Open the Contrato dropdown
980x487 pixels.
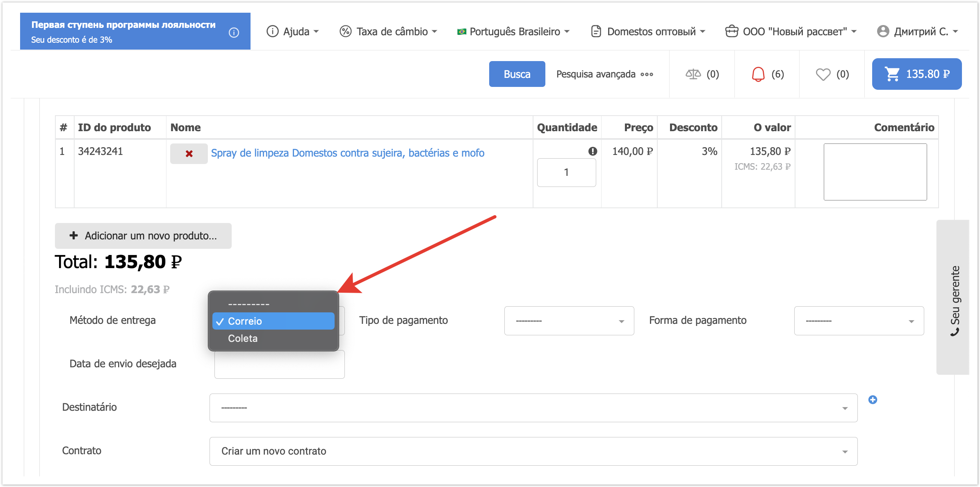pyautogui.click(x=533, y=451)
